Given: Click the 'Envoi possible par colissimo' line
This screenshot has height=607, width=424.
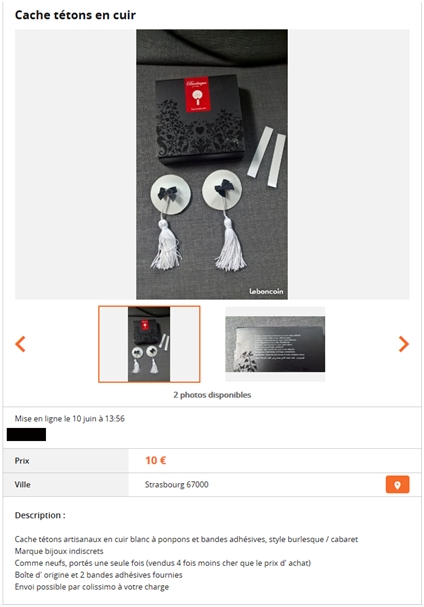Looking at the screenshot, I should pyautogui.click(x=92, y=587).
